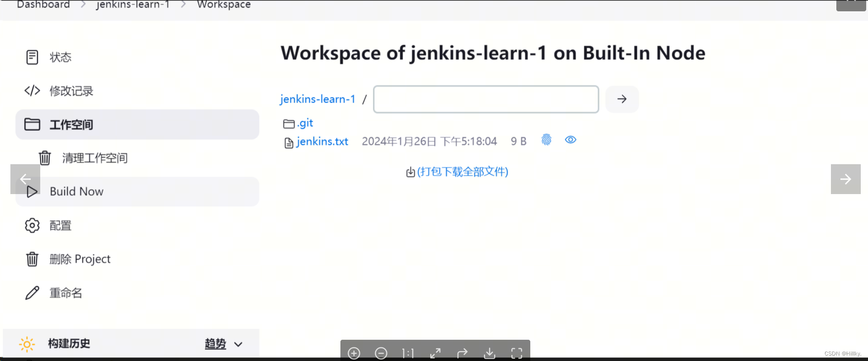
Task: View jenkins.txt with the eye icon
Action: click(x=571, y=140)
